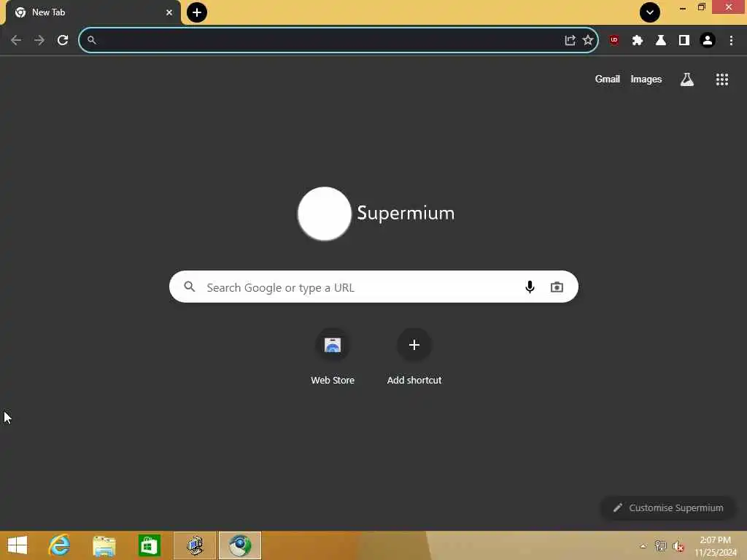
Task: Share this page via share icon
Action: click(570, 40)
